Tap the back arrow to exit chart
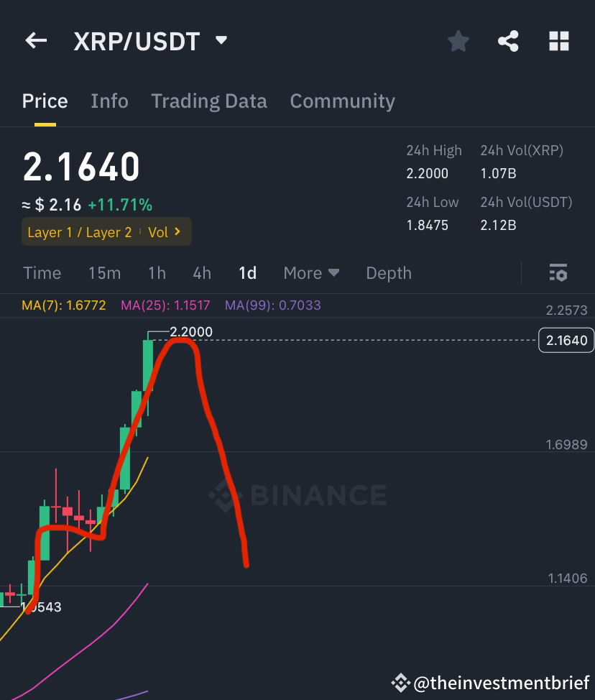595x700 pixels. click(x=35, y=40)
